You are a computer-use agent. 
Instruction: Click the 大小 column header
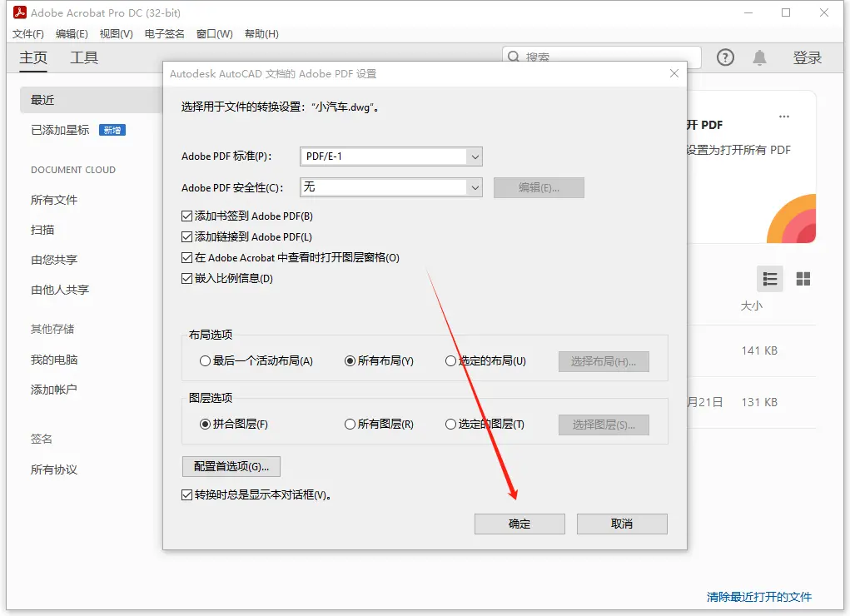tap(751, 306)
